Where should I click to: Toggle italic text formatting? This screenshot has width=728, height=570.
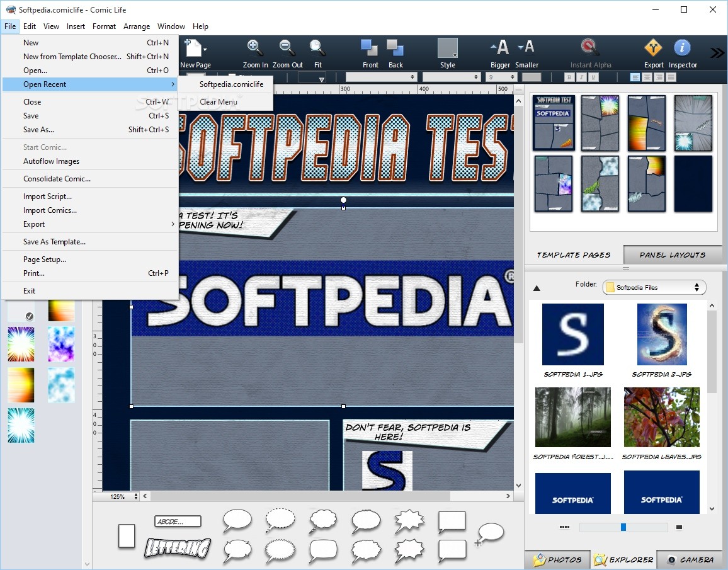[581, 77]
